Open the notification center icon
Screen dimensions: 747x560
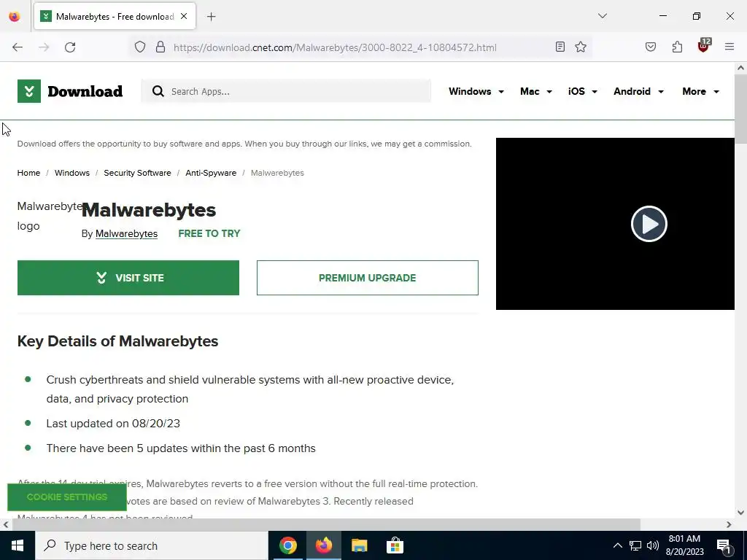pos(724,546)
